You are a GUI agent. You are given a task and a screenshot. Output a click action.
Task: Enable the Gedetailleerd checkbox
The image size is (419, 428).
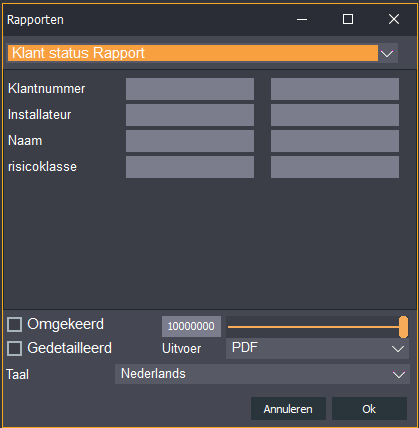pos(15,349)
